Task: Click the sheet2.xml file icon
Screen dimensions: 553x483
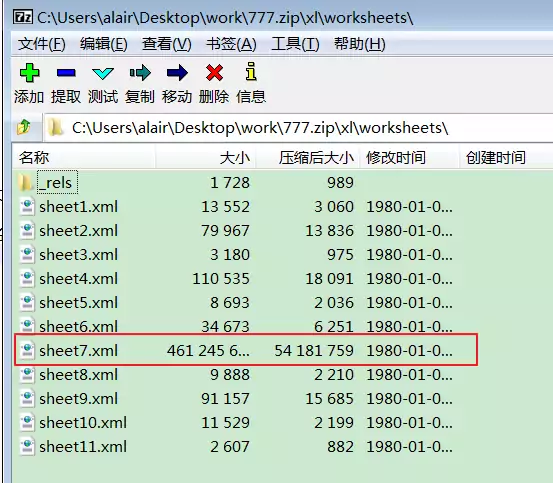Action: tap(27, 231)
